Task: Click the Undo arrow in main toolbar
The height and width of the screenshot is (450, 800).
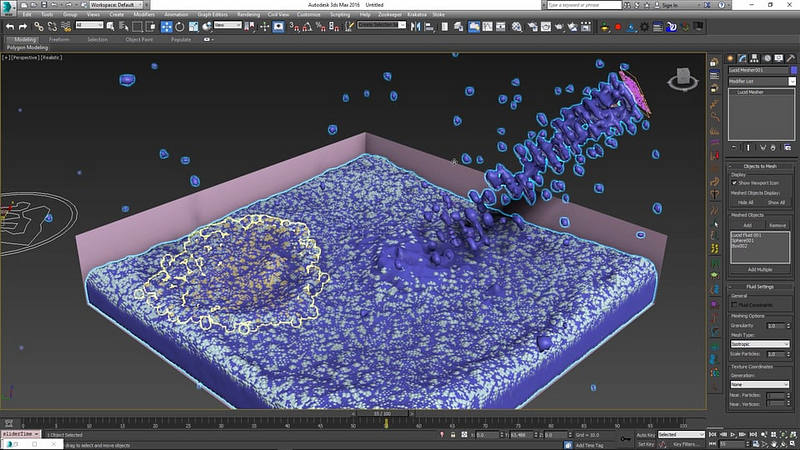Action: coord(10,27)
